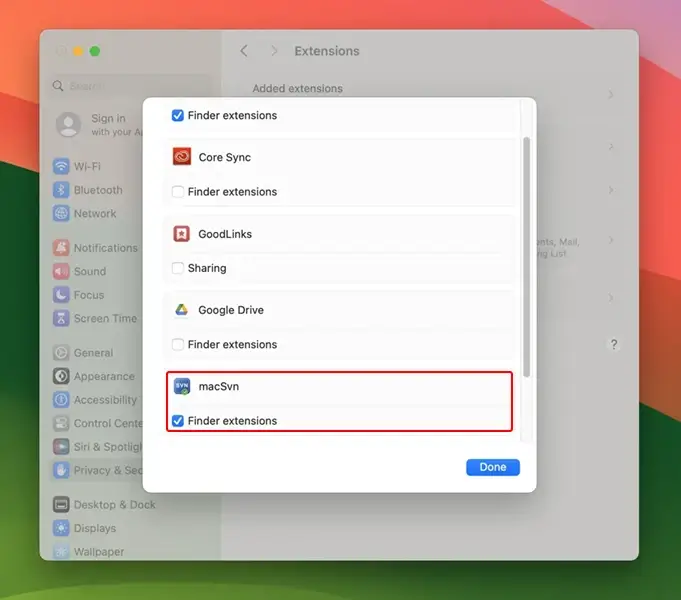
Task: Click the macSvn app icon
Action: (182, 386)
